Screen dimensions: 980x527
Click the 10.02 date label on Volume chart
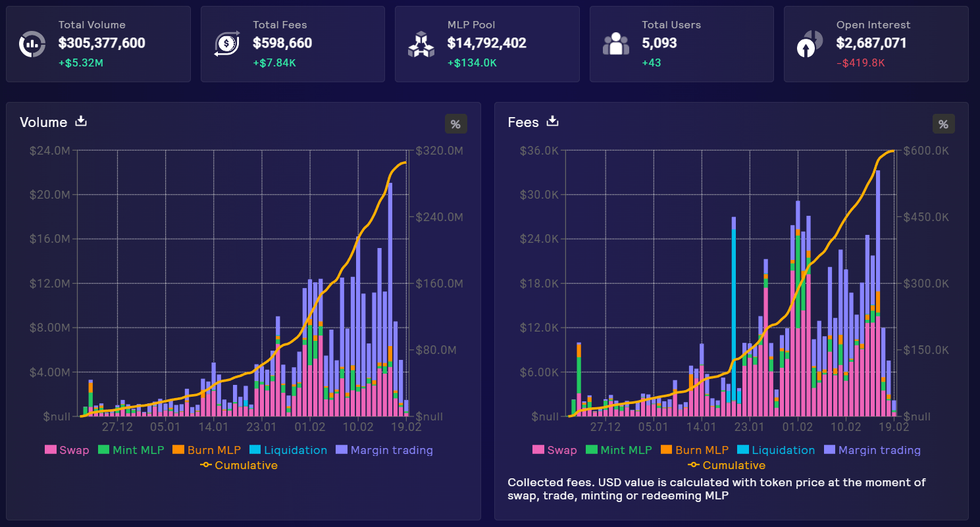pos(357,426)
